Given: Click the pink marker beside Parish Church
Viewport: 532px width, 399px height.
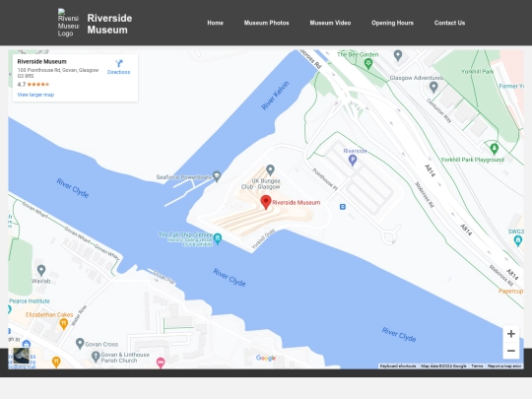Looking at the screenshot, I should point(161,363).
